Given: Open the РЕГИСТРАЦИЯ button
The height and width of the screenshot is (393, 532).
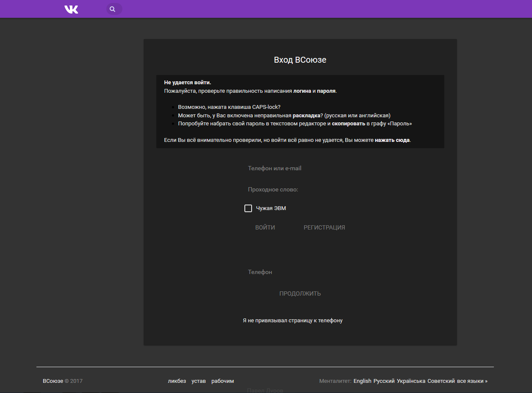Looking at the screenshot, I should pyautogui.click(x=324, y=227).
